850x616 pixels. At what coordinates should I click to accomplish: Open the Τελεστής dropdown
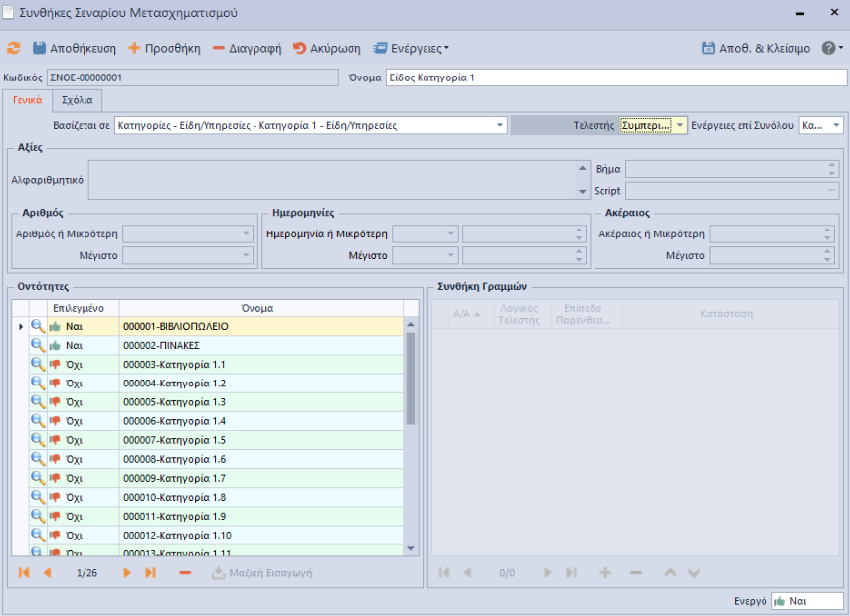[680, 126]
